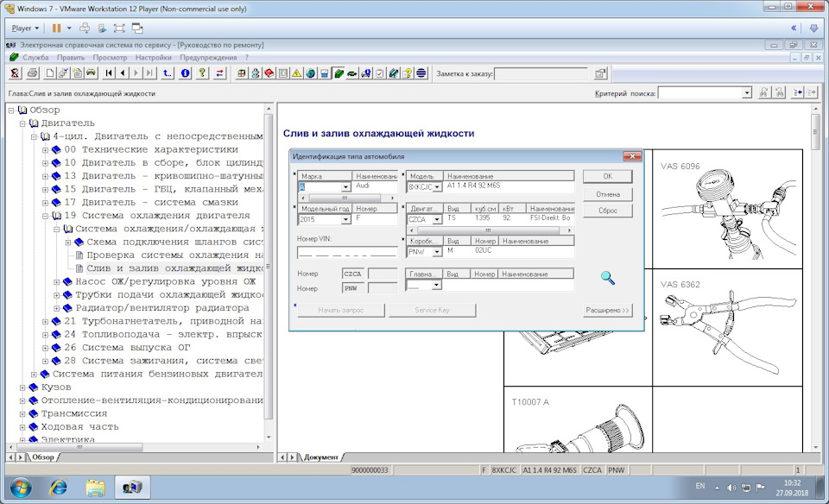Select 'Слив и залив охлаждающей жидкости' tree item

coord(175,268)
